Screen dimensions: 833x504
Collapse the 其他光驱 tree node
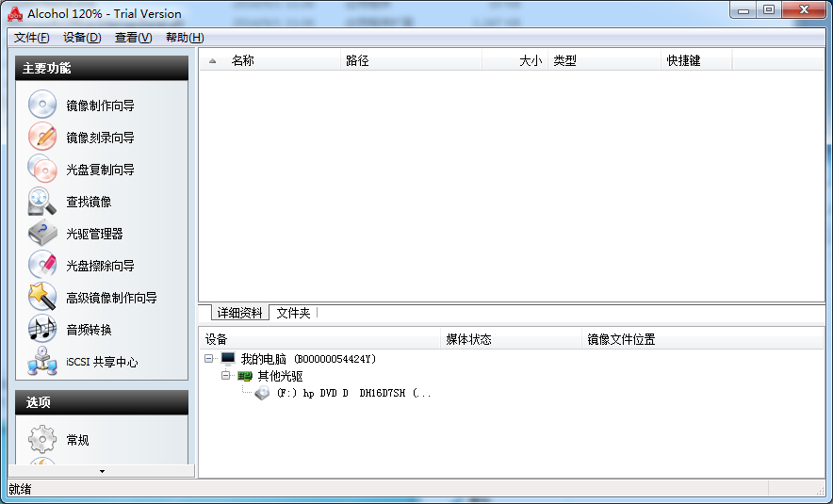coord(226,376)
